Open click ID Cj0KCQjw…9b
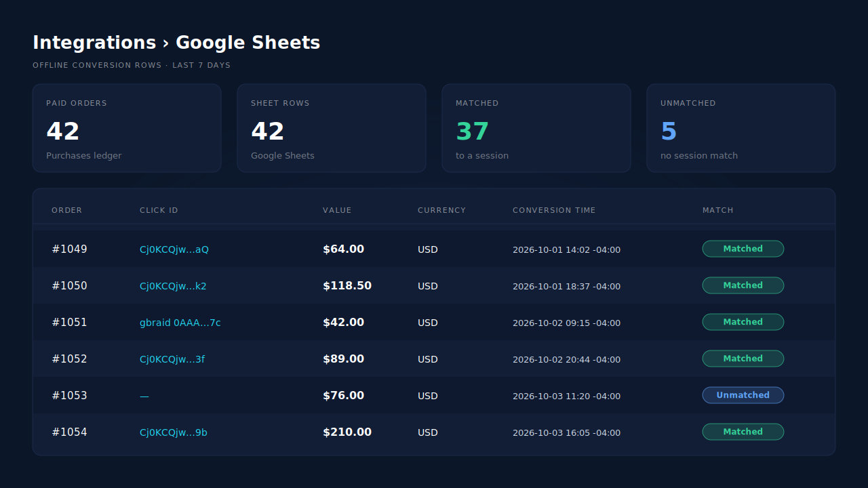The width and height of the screenshot is (868, 488). coord(174,432)
